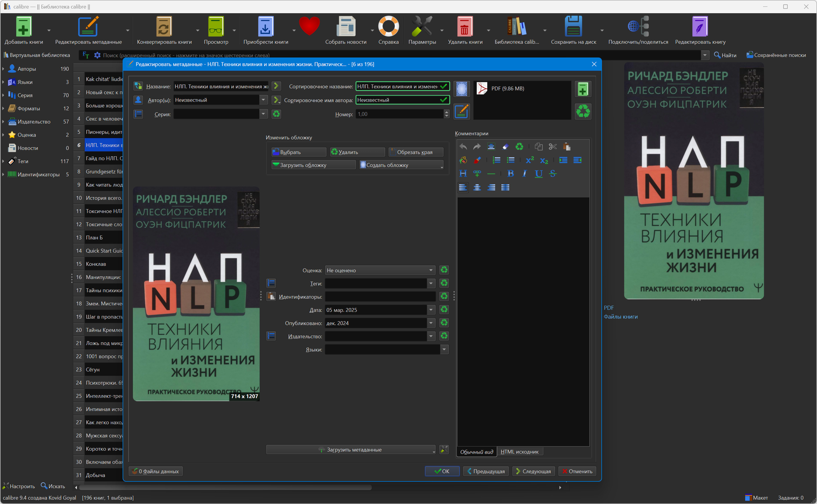
Task: Click the eraser remove-formatting icon
Action: [x=505, y=147]
